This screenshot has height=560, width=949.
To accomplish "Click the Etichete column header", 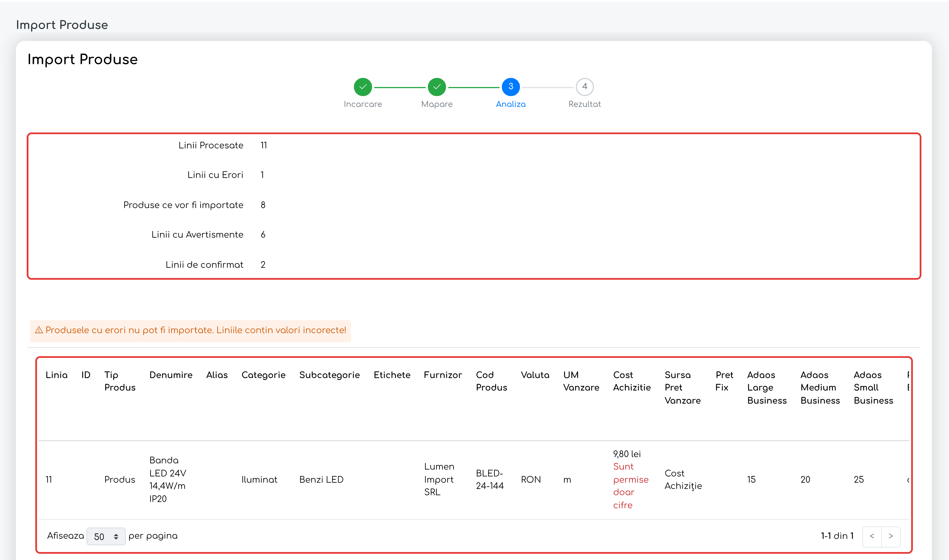I will (x=392, y=375).
